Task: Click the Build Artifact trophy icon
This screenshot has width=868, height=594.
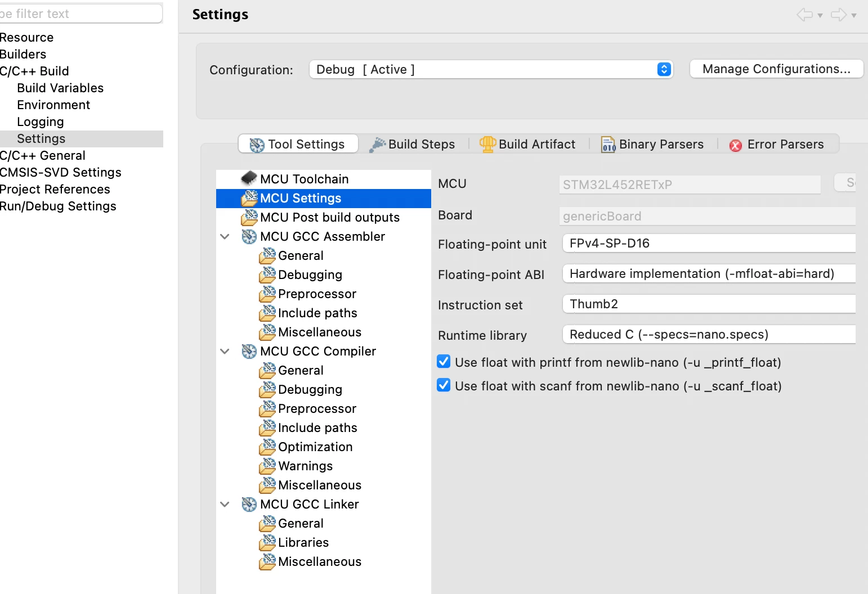Action: tap(487, 144)
